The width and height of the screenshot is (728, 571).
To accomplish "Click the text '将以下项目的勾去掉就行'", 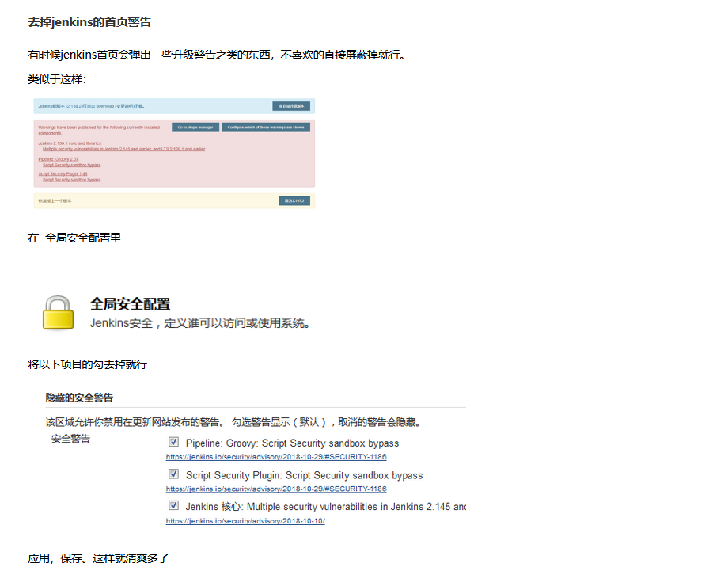I will click(x=87, y=365).
